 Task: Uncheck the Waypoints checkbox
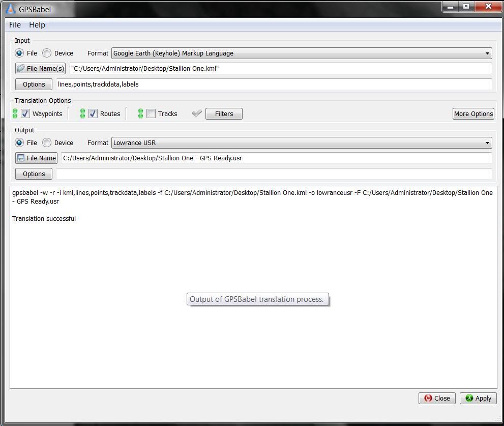pyautogui.click(x=25, y=113)
